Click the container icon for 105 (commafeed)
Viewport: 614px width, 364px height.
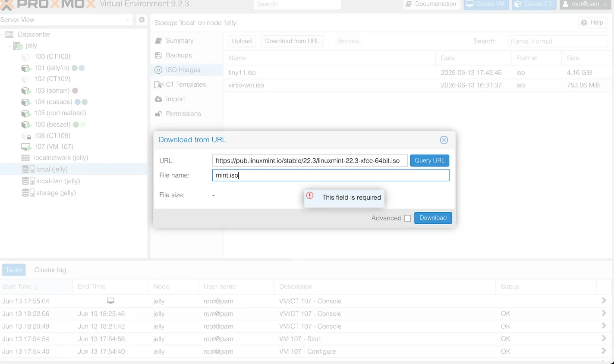coord(26,113)
